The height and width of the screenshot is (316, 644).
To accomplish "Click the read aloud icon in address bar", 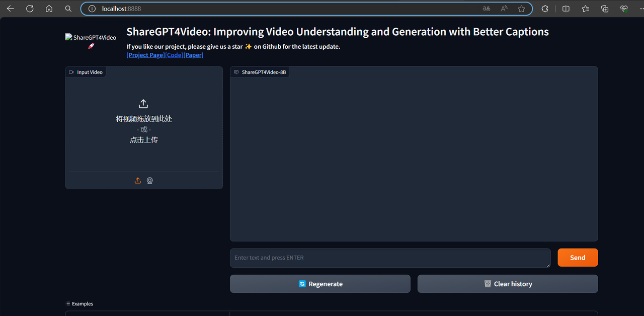I will [x=504, y=9].
